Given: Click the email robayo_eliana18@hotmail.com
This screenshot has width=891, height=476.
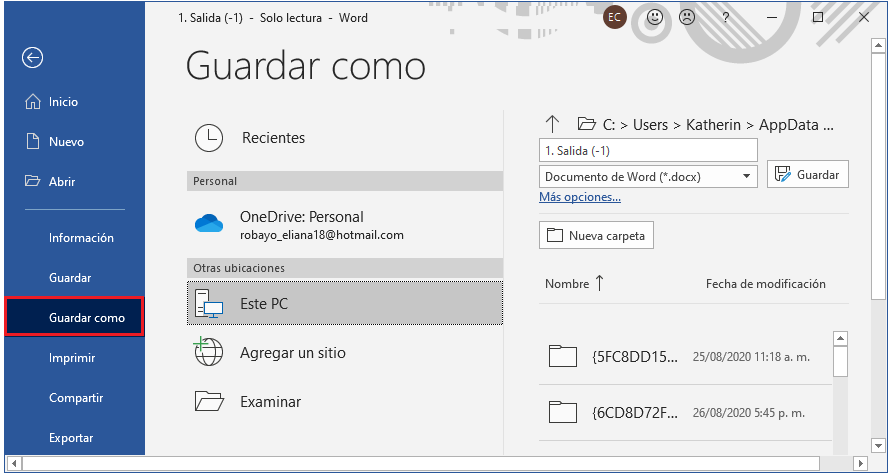Looking at the screenshot, I should pyautogui.click(x=322, y=235).
